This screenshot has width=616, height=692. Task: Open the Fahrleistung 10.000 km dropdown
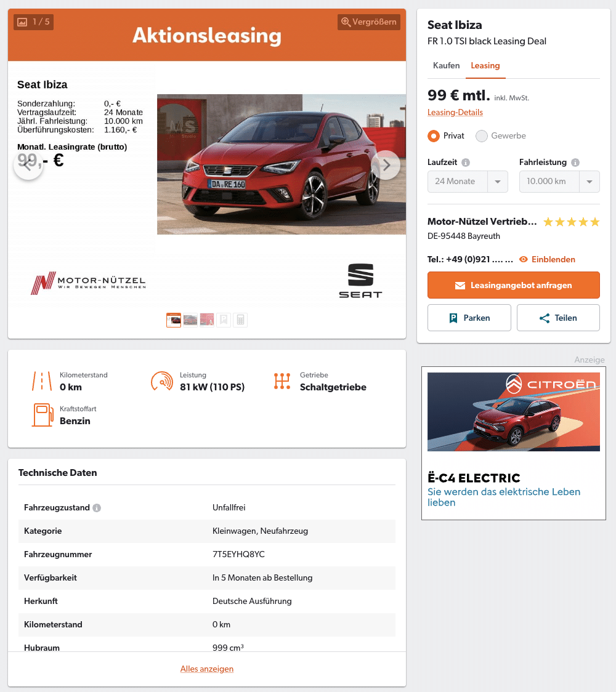click(x=559, y=182)
